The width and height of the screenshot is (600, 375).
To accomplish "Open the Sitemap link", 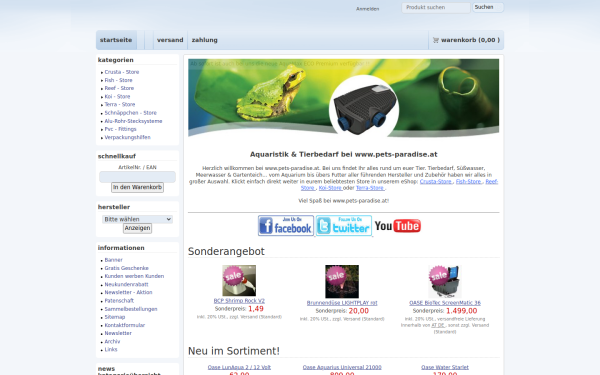I will pos(115,317).
